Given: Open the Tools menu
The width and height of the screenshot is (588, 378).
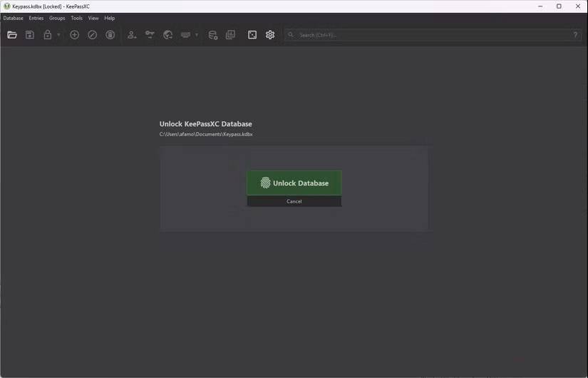Looking at the screenshot, I should click(x=76, y=18).
